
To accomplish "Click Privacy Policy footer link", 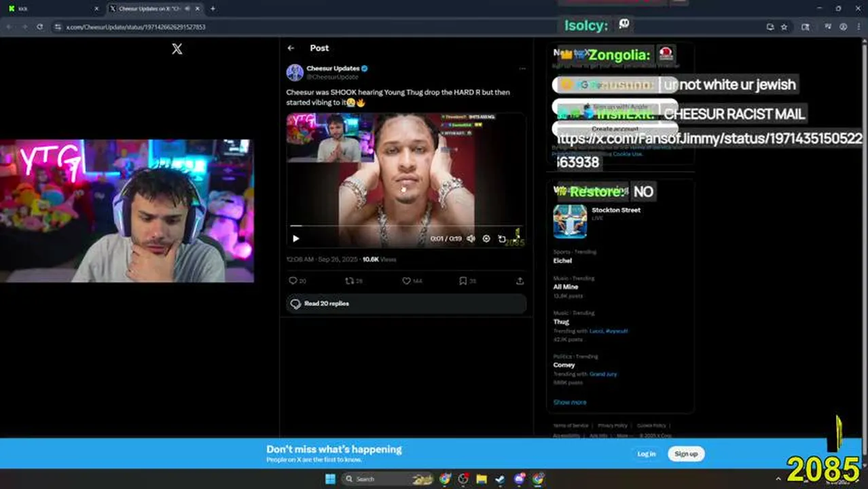I will 613,426.
